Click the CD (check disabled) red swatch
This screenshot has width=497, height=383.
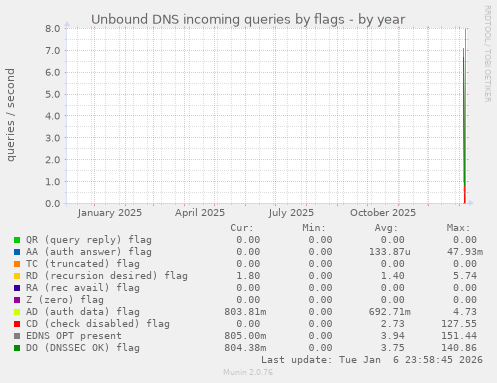click(x=17, y=324)
